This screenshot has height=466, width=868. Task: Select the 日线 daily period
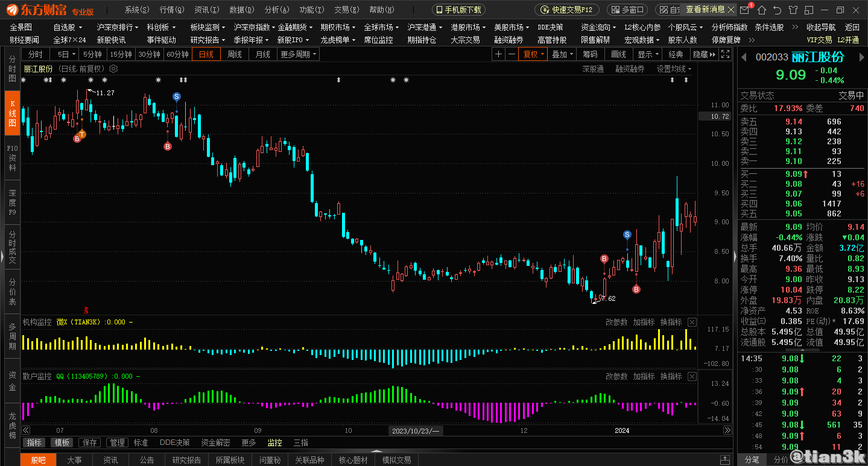pos(207,54)
